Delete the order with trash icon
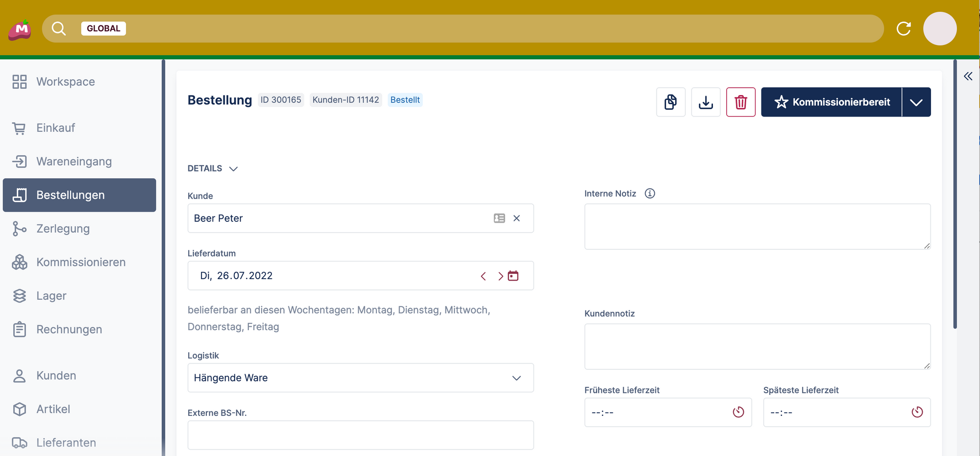The image size is (980, 456). [740, 102]
